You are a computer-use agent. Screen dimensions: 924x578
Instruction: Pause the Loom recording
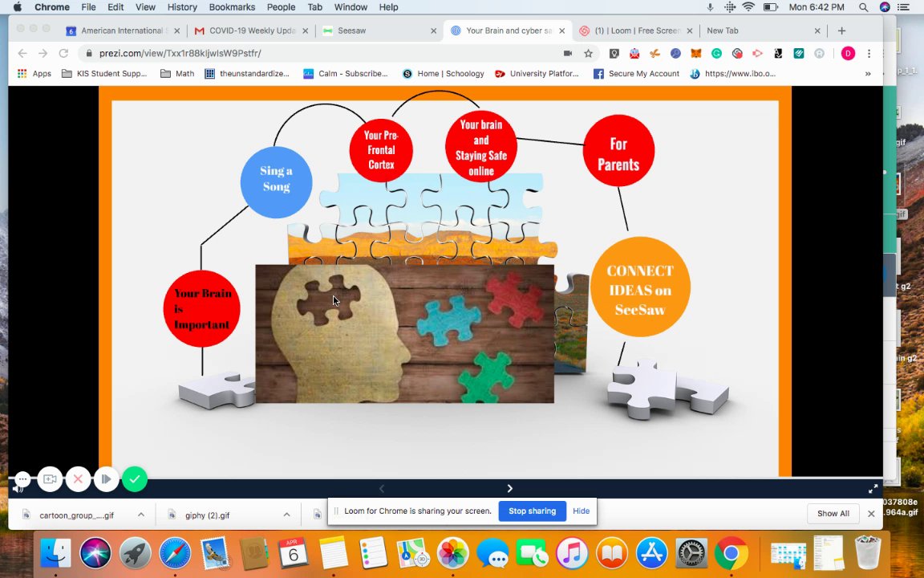[x=106, y=479]
